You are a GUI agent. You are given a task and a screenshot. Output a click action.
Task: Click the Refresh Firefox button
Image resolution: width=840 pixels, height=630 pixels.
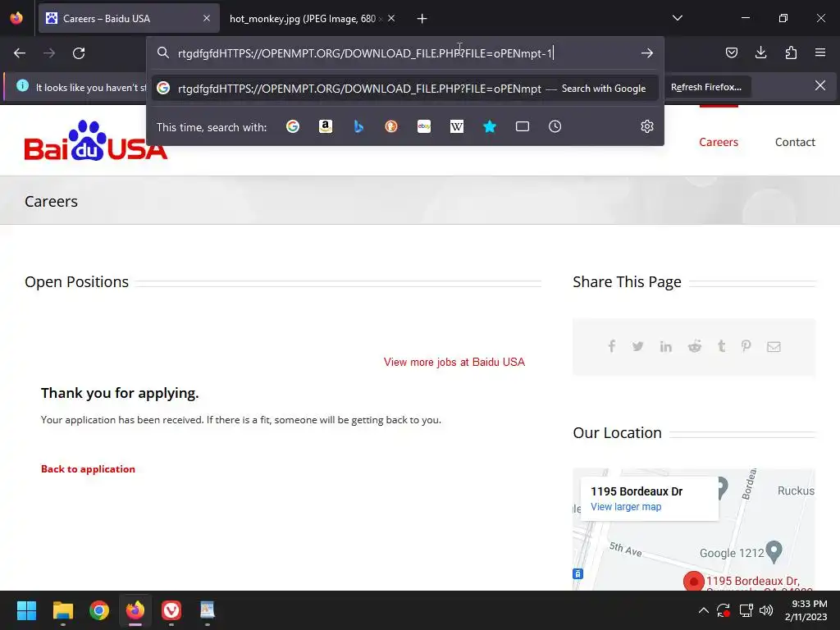tap(706, 87)
